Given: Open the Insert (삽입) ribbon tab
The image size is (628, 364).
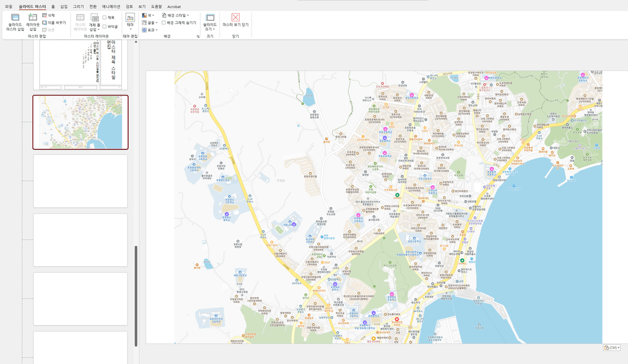Looking at the screenshot, I should coord(64,6).
